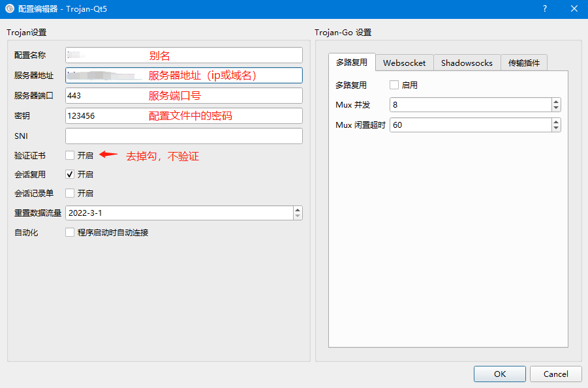Enable 程序启动时自动连接 checkbox
The width and height of the screenshot is (588, 388).
[70, 232]
